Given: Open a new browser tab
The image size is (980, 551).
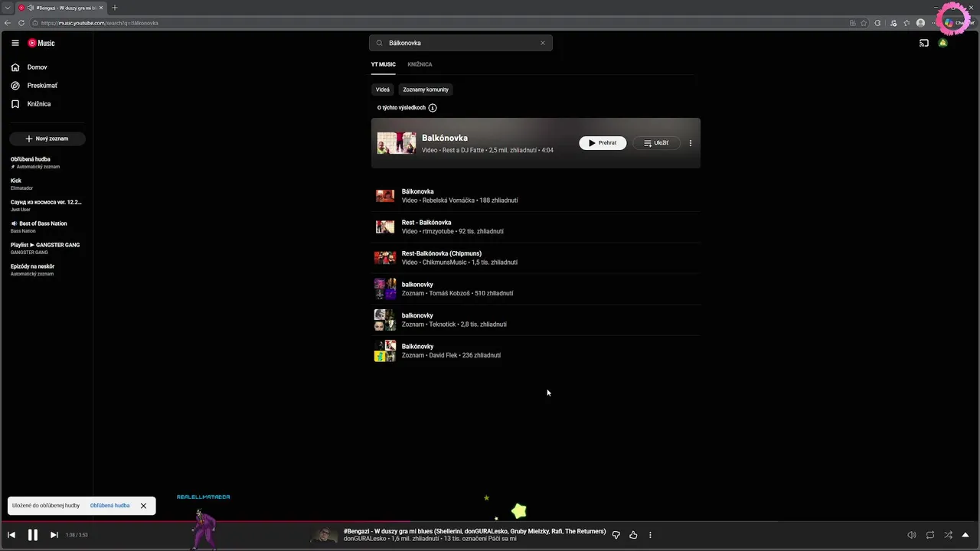Looking at the screenshot, I should [x=115, y=8].
